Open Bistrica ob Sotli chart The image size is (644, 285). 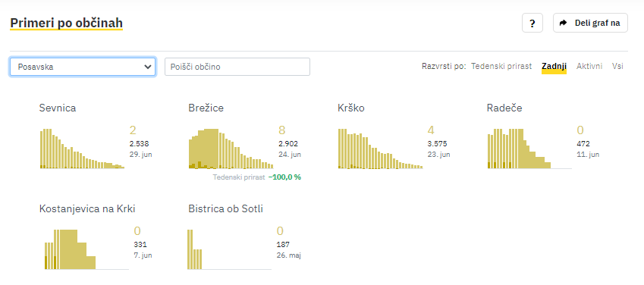point(230,249)
